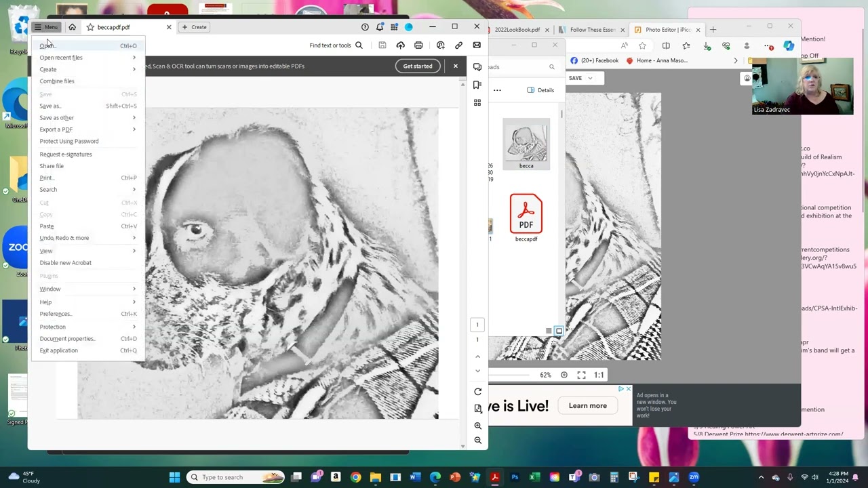Screen dimensions: 868x488
Task: Open the comments panel icon in Acrobat
Action: pos(477,67)
